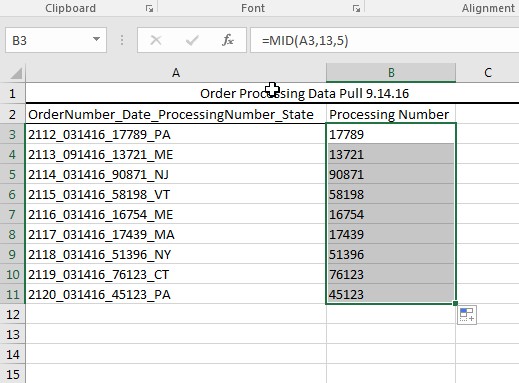Click the title cell Order Processing Data Pull 9.14.16

coord(304,94)
